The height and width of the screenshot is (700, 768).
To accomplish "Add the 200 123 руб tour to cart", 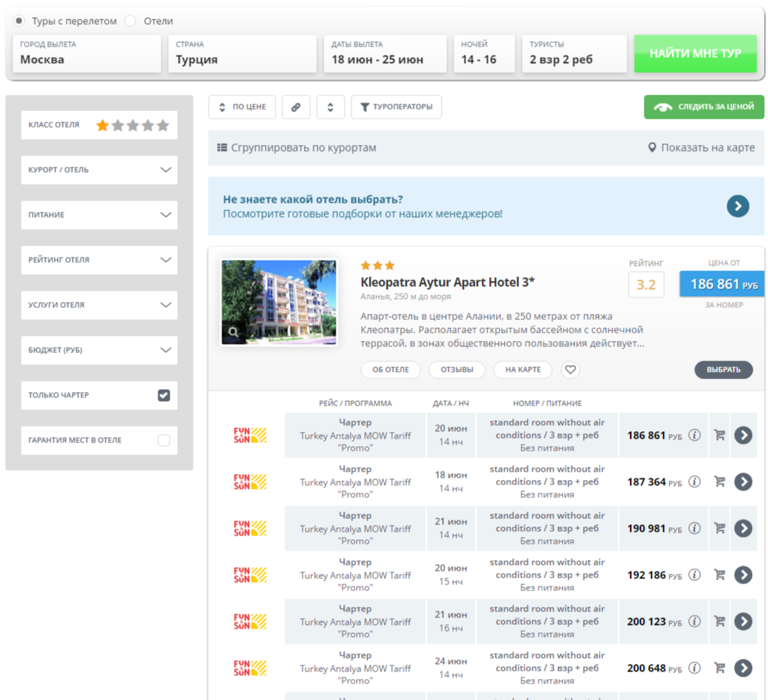I will tap(719, 621).
